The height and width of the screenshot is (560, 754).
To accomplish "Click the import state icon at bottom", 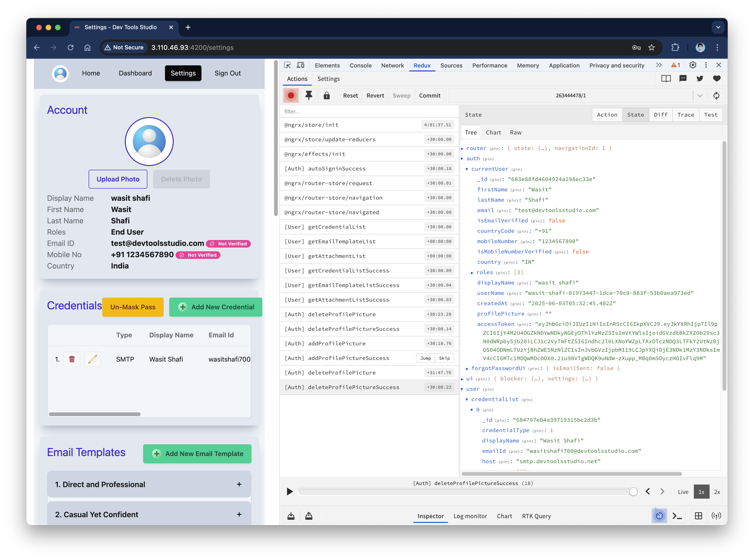I will (291, 516).
